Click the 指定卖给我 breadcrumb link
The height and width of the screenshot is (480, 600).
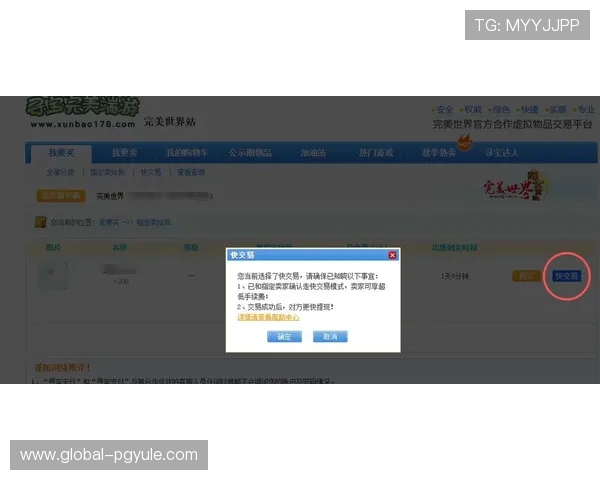tap(154, 222)
